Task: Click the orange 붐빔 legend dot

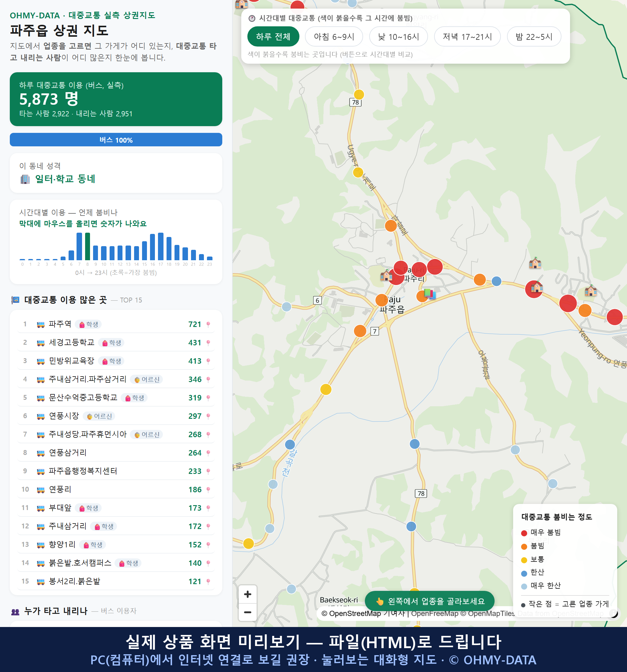Action: [x=524, y=546]
